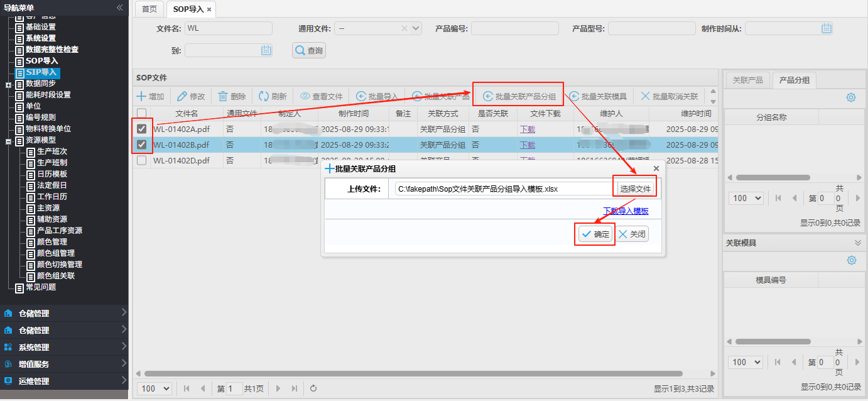Open the 制作时间从 calendar picker icon
This screenshot has height=401, width=868.
pos(827,28)
